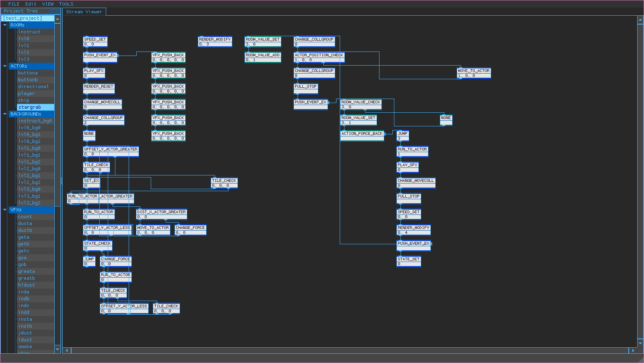Switch to the Stream Viewer tab
The image size is (644, 363).
pyautogui.click(x=84, y=12)
